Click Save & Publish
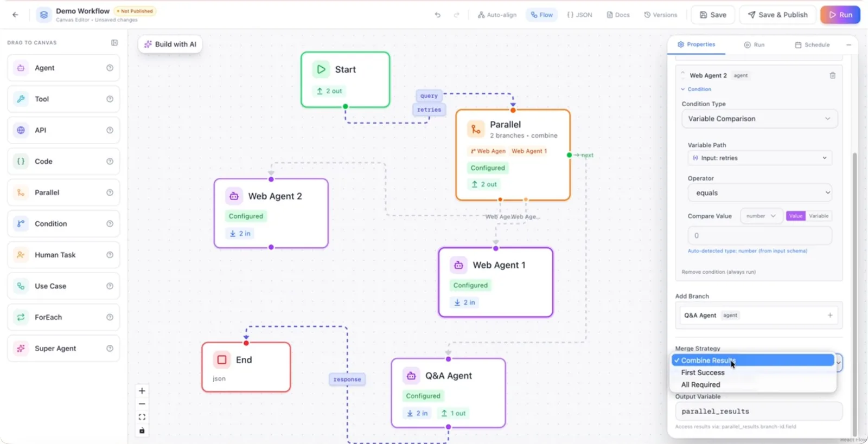 (777, 15)
